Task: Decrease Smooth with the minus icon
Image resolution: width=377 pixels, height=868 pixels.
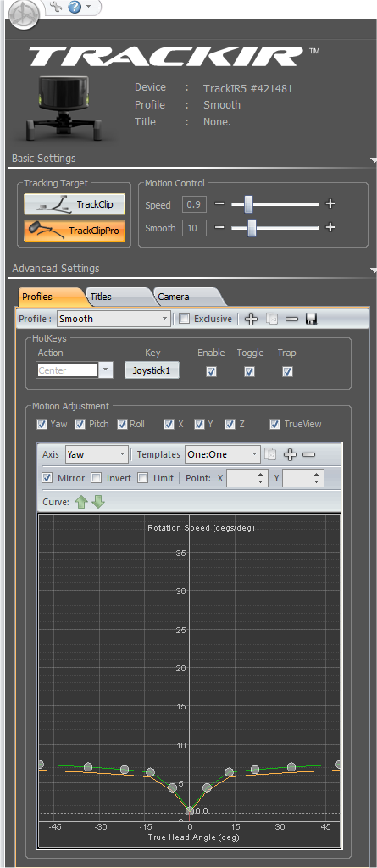Action: point(219,227)
